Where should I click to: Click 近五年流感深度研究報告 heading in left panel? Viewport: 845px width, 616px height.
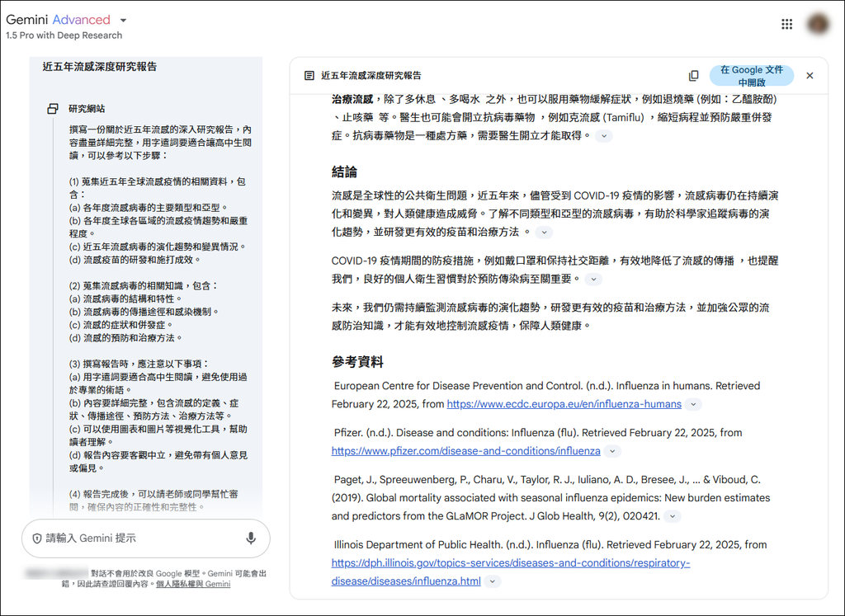100,67
